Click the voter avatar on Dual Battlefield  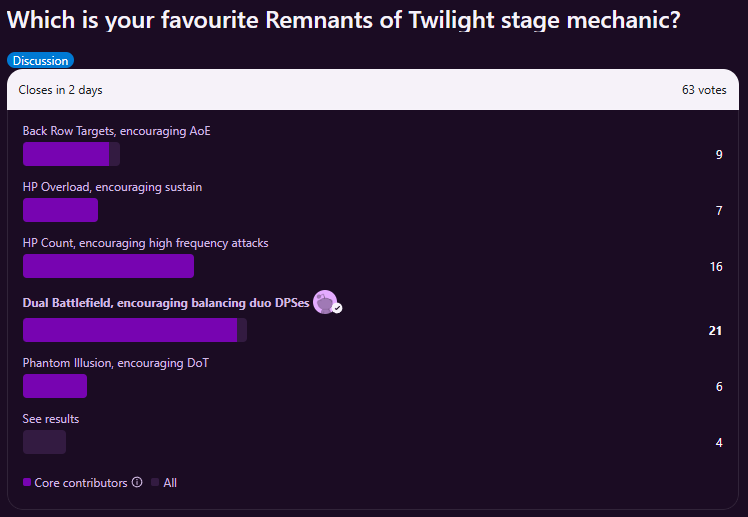pyautogui.click(x=324, y=301)
